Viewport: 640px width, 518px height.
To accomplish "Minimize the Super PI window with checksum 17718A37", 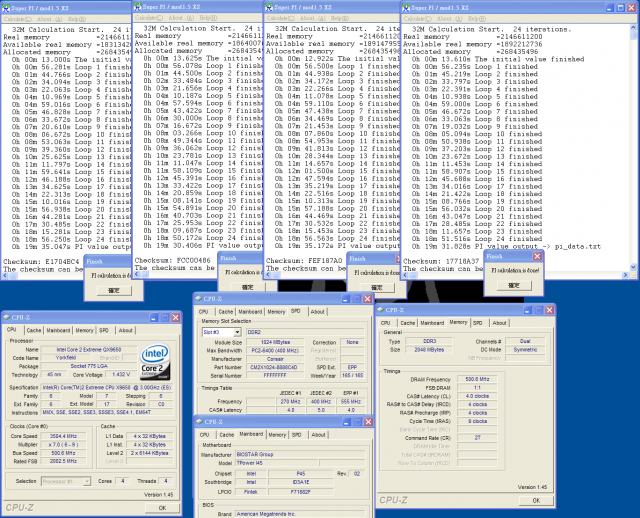I will pyautogui.click(x=610, y=7).
